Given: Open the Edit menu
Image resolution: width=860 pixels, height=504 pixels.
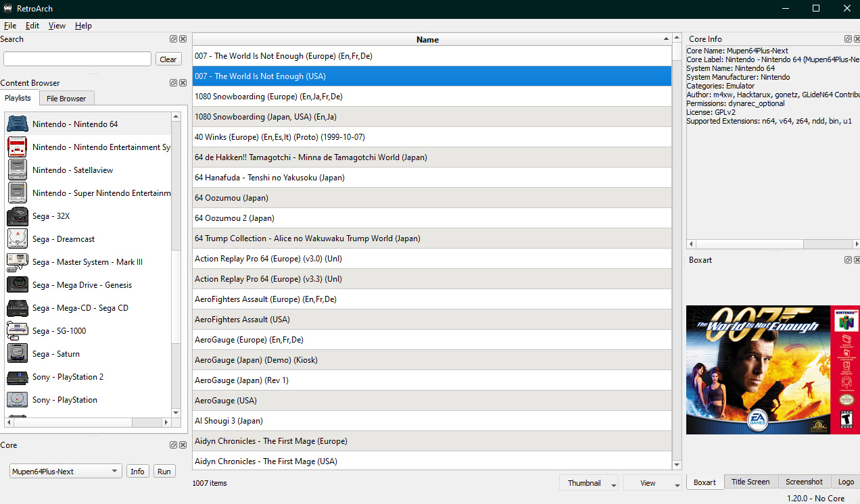Looking at the screenshot, I should (x=32, y=26).
